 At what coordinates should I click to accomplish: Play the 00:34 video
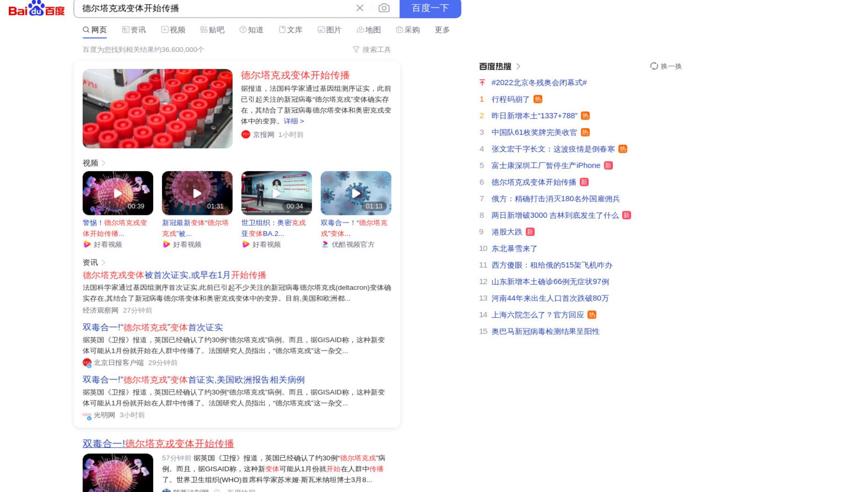277,193
